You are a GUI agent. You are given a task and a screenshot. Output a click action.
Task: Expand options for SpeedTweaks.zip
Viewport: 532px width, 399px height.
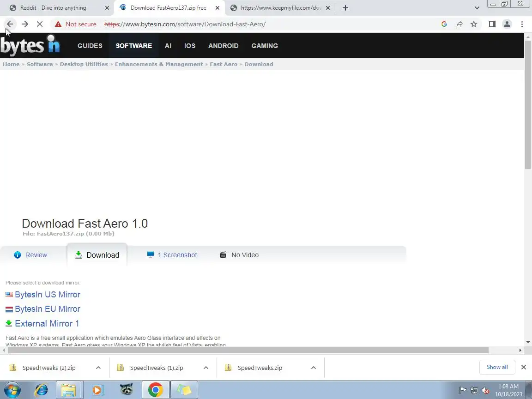[313, 368]
